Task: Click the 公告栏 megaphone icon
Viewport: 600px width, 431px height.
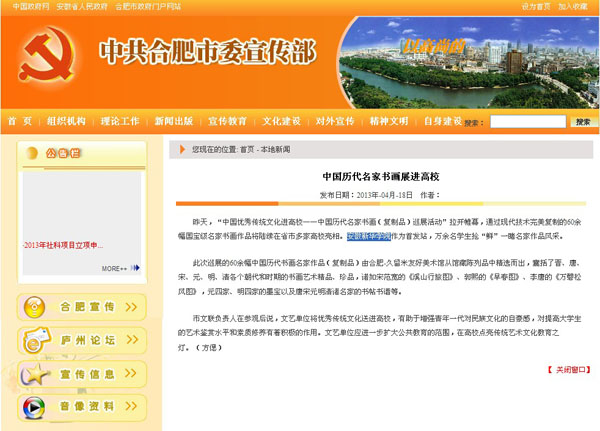Action: coord(31,154)
